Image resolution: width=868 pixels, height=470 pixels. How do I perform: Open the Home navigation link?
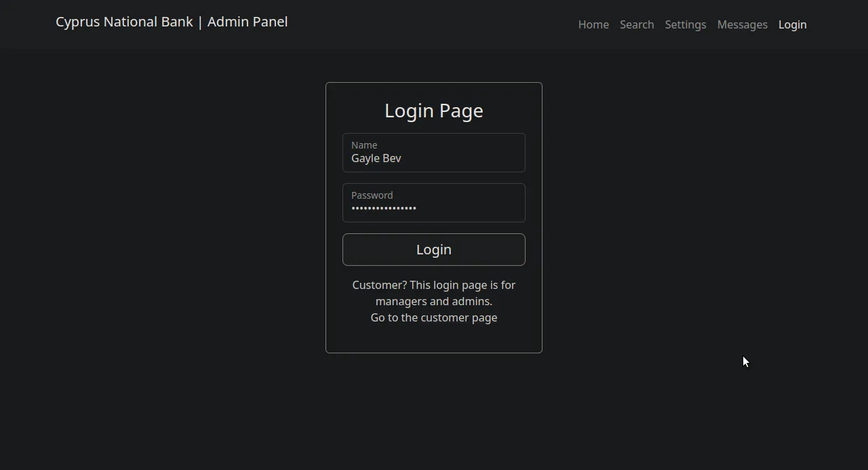(593, 24)
